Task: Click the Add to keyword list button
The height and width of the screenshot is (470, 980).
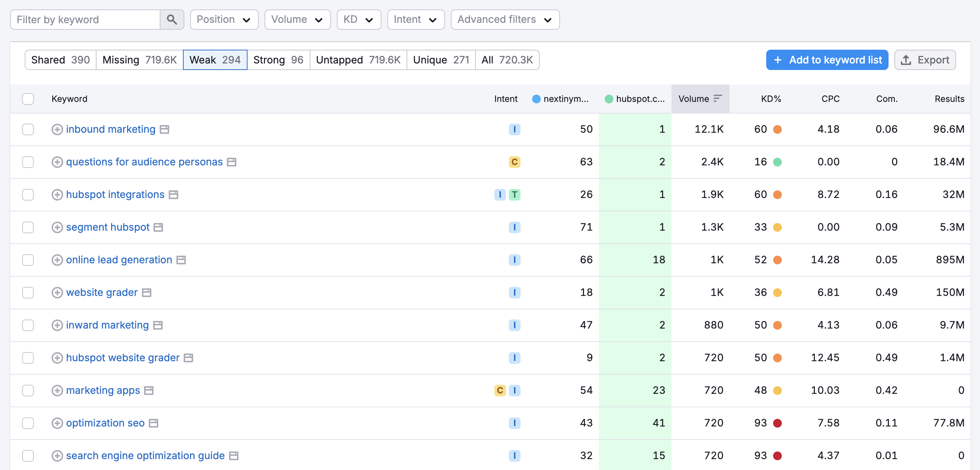Action: click(x=827, y=60)
